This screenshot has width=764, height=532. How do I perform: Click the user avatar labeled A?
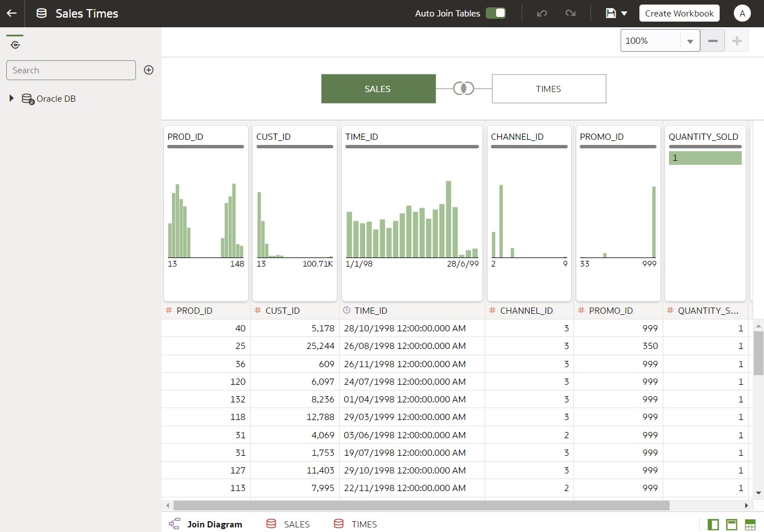coord(742,13)
